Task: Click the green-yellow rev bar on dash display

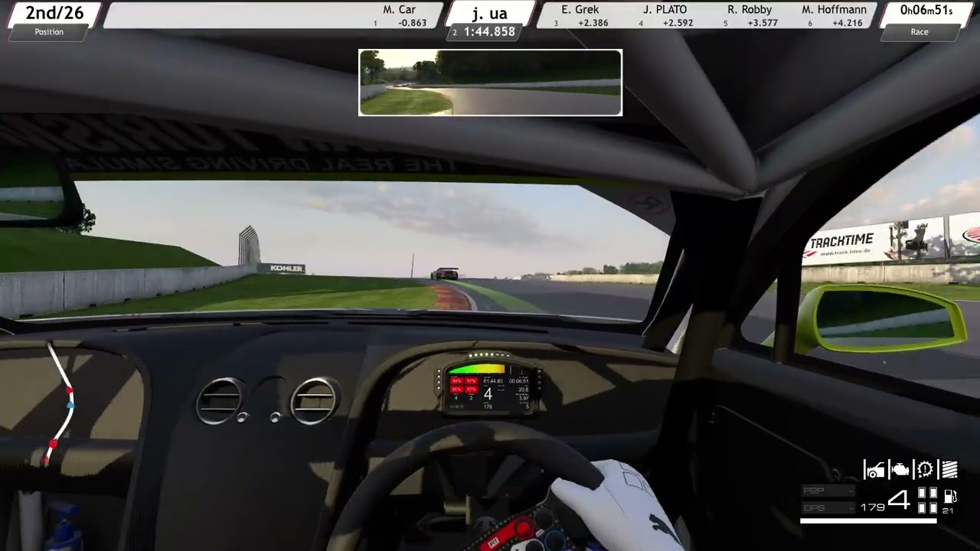Action: (x=478, y=370)
